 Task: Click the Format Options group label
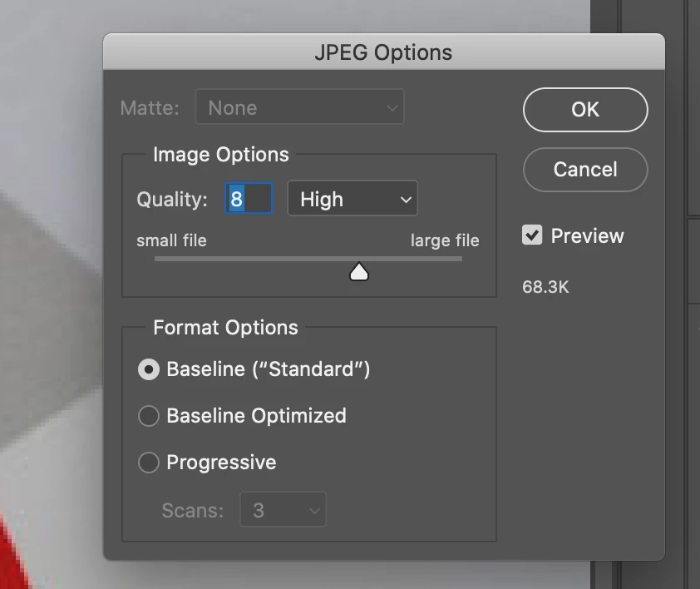[x=225, y=328]
